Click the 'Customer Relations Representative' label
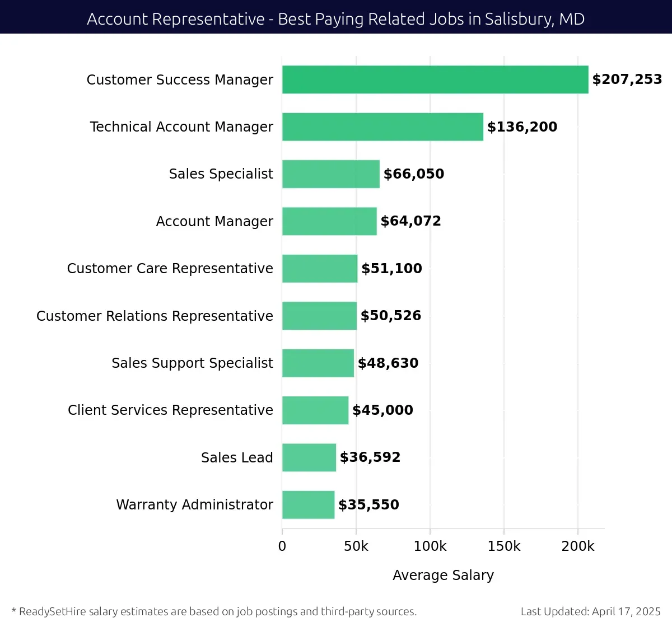672x627 pixels. [x=155, y=316]
